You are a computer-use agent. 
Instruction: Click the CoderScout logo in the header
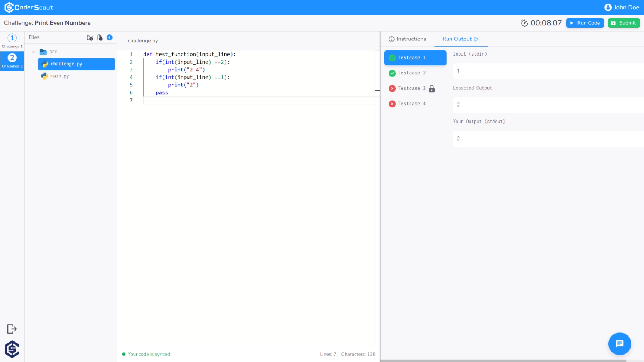29,7
